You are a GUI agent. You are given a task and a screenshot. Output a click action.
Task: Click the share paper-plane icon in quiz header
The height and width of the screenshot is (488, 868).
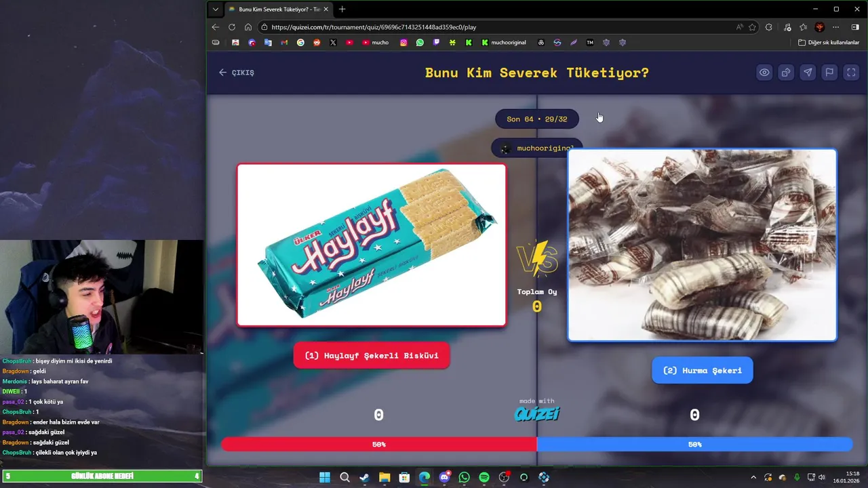[808, 73]
